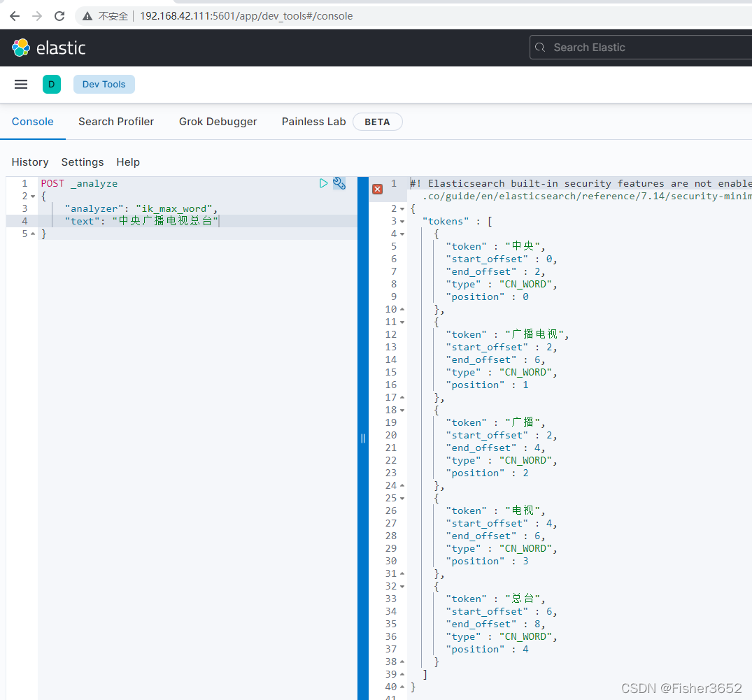Open the Dev Tools breadcrumb

coord(104,85)
